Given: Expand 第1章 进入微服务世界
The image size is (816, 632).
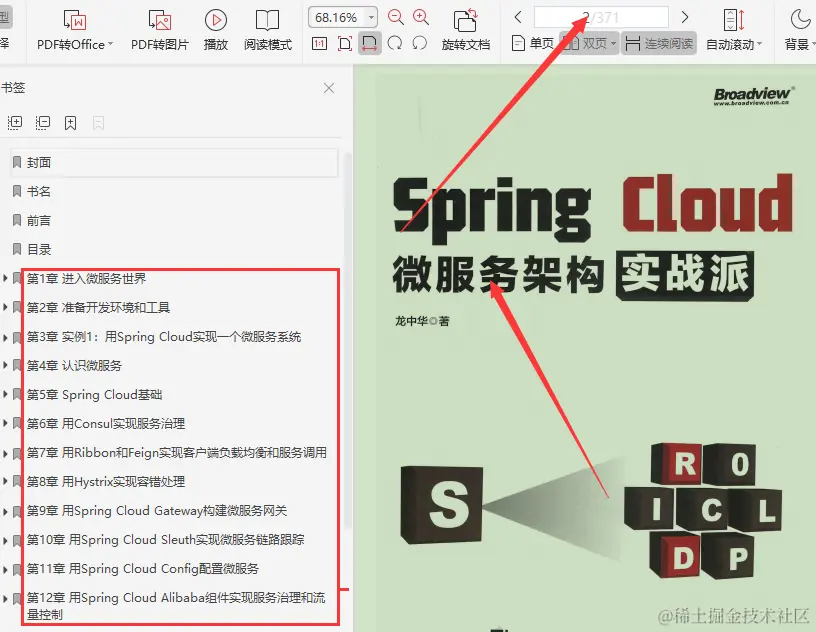Looking at the screenshot, I should tap(5, 279).
